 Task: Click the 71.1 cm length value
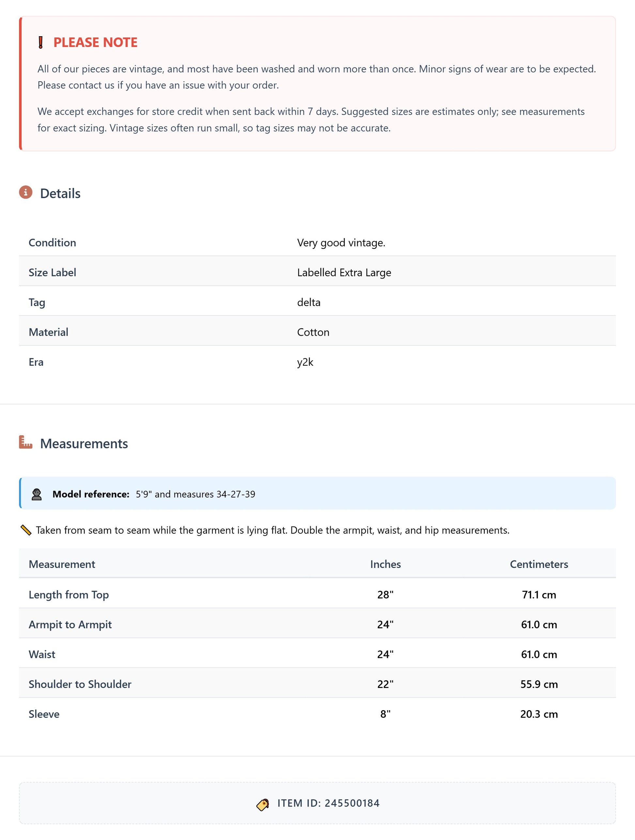tap(539, 595)
